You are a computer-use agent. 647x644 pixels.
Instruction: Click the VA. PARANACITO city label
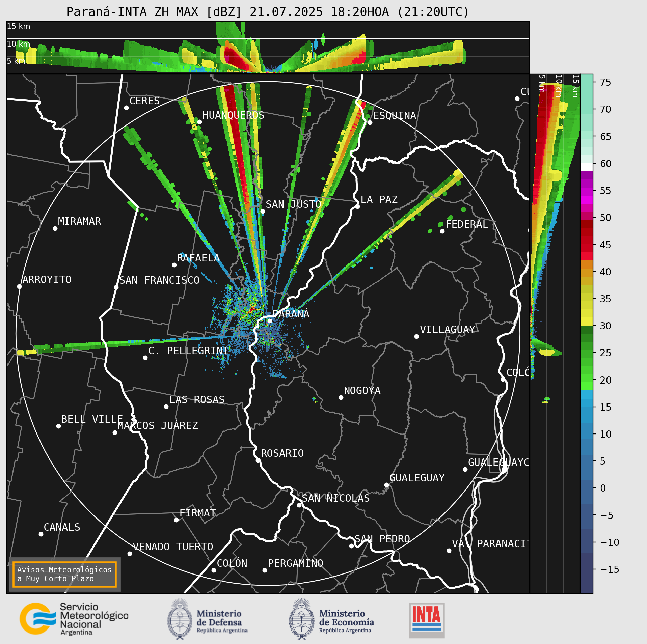pos(491,543)
